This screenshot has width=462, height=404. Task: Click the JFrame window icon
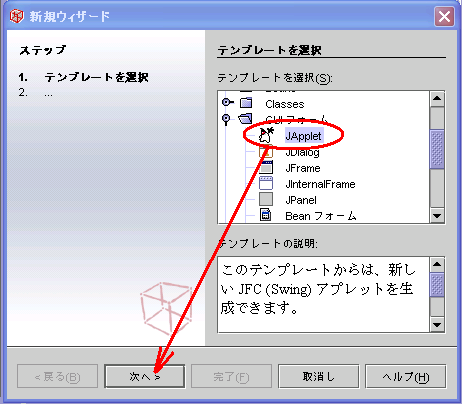266,167
